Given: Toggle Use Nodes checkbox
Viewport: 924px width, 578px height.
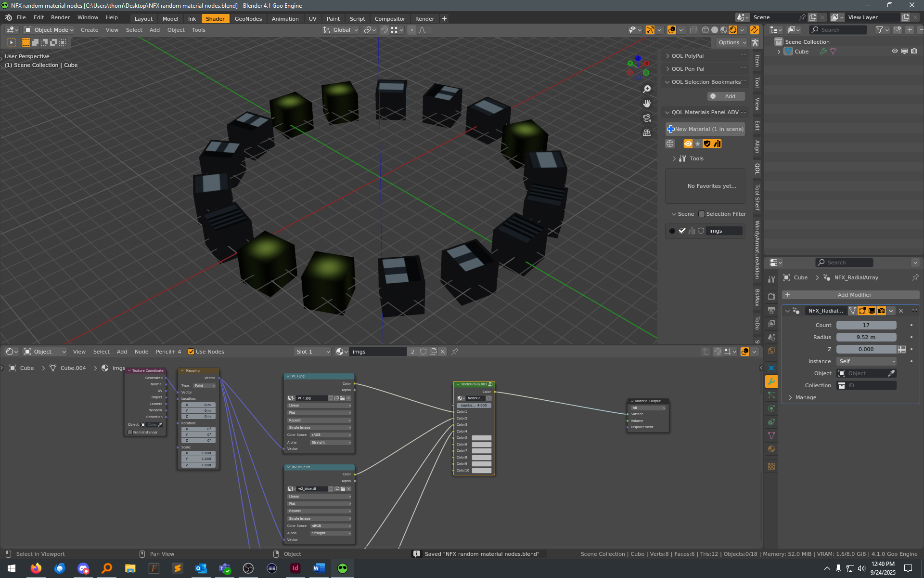Looking at the screenshot, I should [x=191, y=352].
